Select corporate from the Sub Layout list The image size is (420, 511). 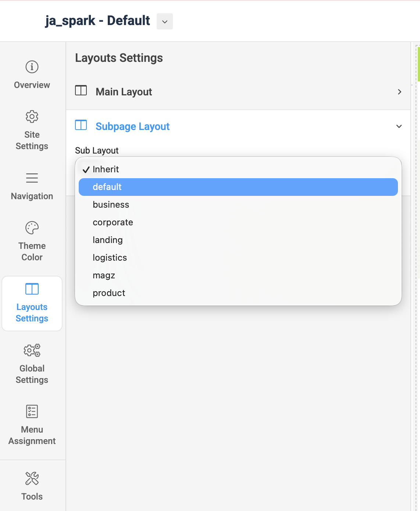coord(113,222)
